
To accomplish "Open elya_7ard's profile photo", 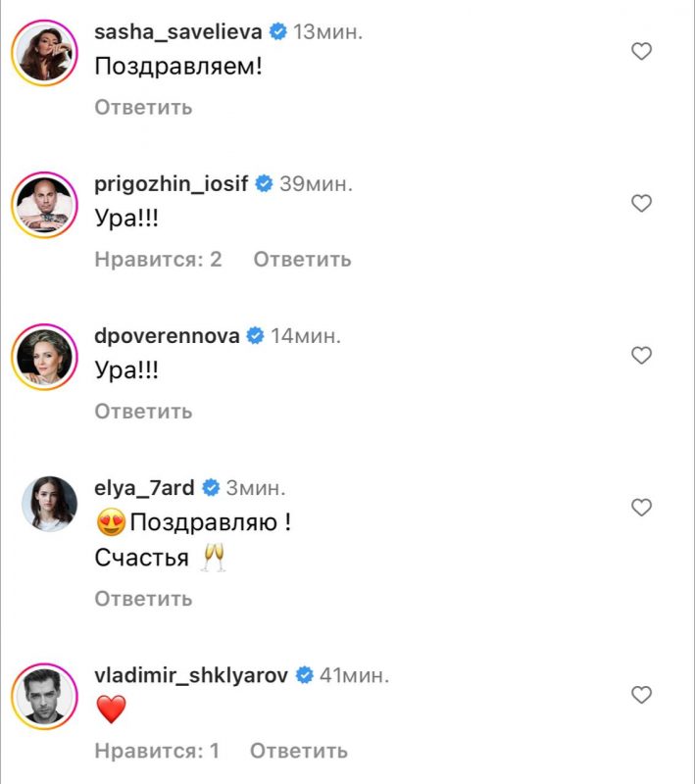I will tap(49, 504).
